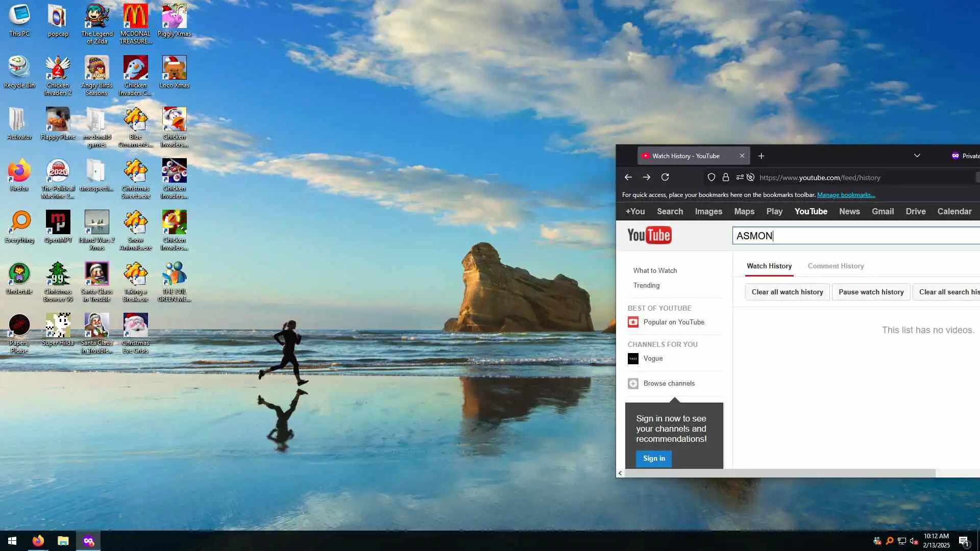Click the tracking protection shield icon
The height and width of the screenshot is (551, 980).
coord(711,177)
